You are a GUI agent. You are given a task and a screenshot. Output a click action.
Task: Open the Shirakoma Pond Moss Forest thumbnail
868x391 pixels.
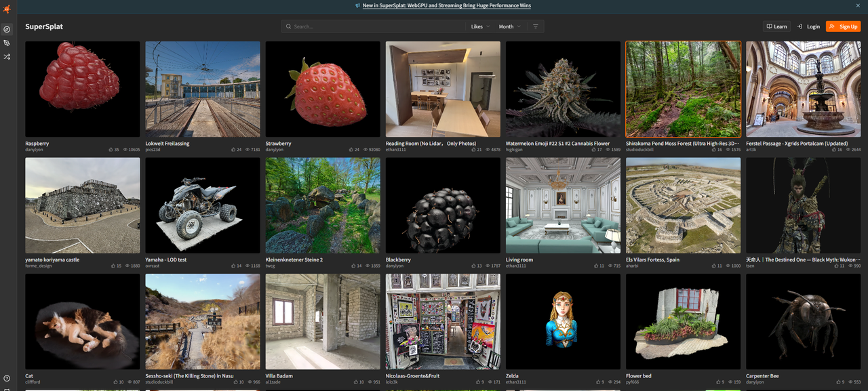tap(683, 89)
